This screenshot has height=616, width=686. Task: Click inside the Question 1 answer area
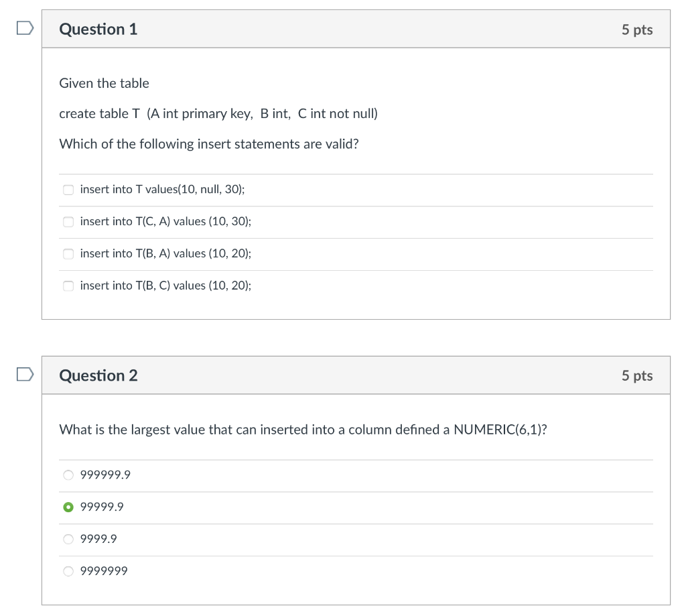[356, 237]
